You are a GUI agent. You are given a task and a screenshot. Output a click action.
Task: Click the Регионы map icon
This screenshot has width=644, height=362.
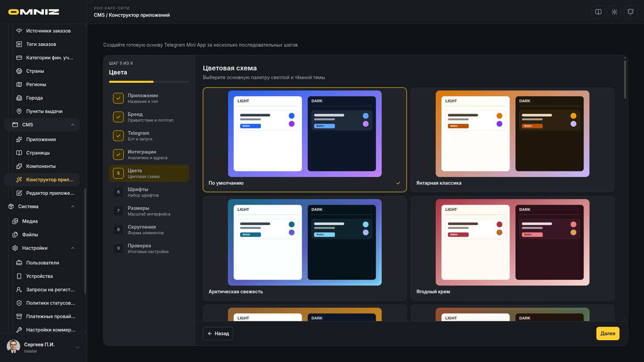tap(19, 84)
